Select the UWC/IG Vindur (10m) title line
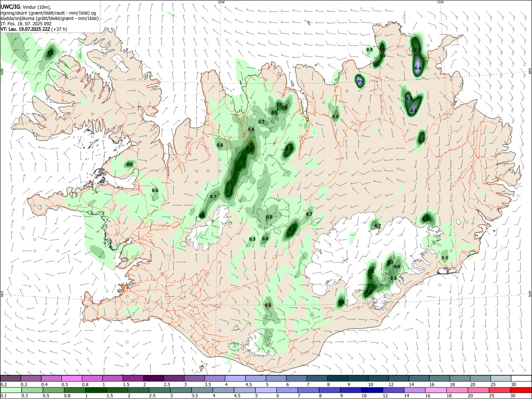532x399 pixels. tap(25, 7)
